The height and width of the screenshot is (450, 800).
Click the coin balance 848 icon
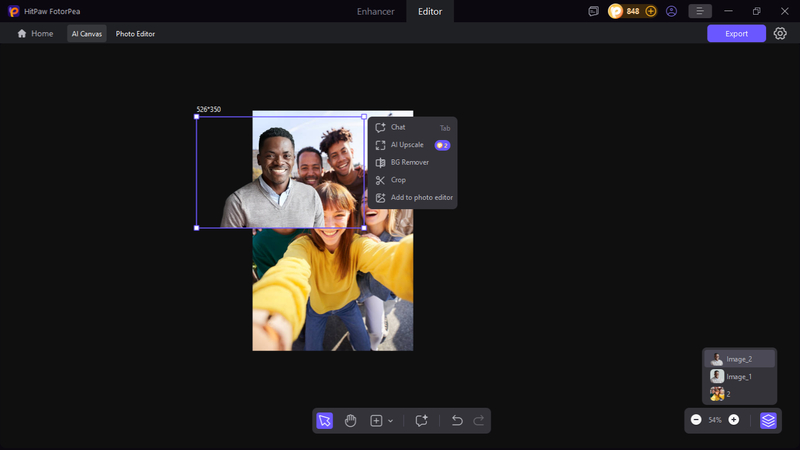pos(616,11)
